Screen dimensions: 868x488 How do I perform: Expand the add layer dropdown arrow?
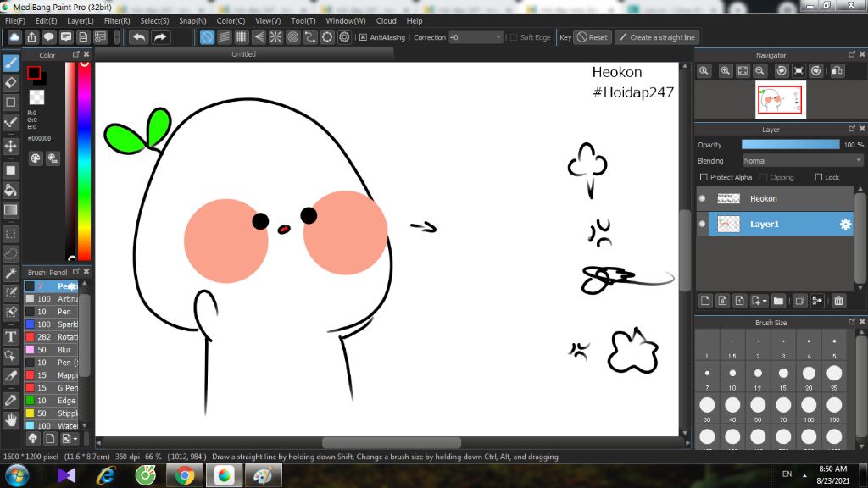(x=765, y=301)
